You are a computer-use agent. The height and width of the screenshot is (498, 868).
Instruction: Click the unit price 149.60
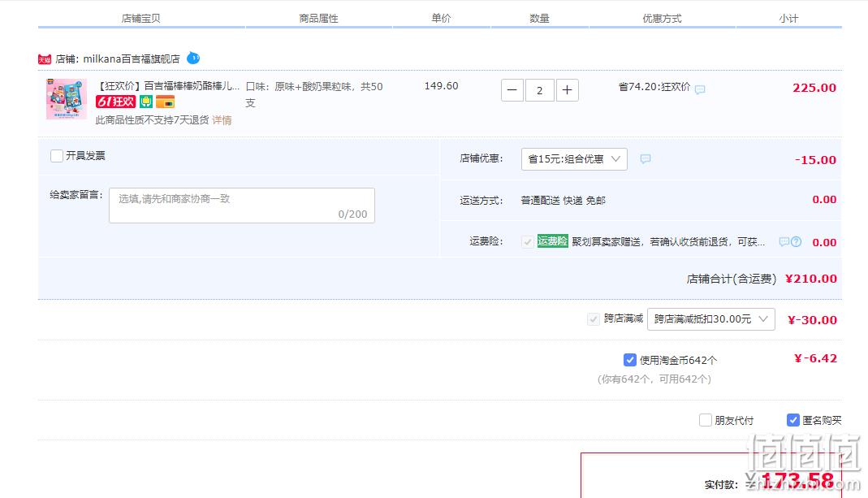coord(441,86)
